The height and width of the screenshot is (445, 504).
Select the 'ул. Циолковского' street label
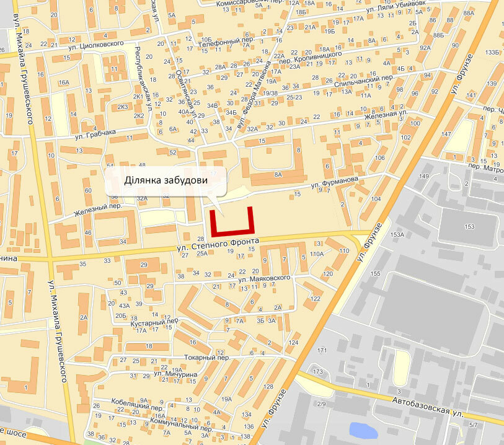coord(96,46)
